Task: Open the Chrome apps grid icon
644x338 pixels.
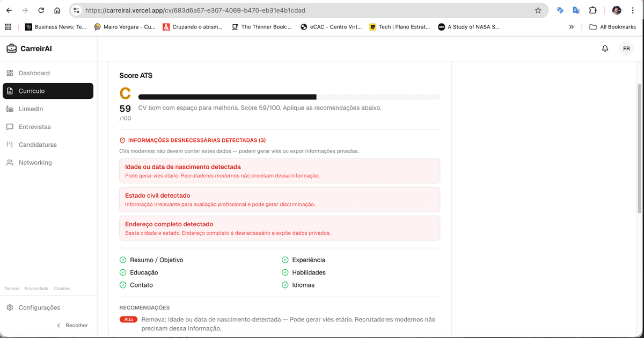Action: pyautogui.click(x=8, y=27)
